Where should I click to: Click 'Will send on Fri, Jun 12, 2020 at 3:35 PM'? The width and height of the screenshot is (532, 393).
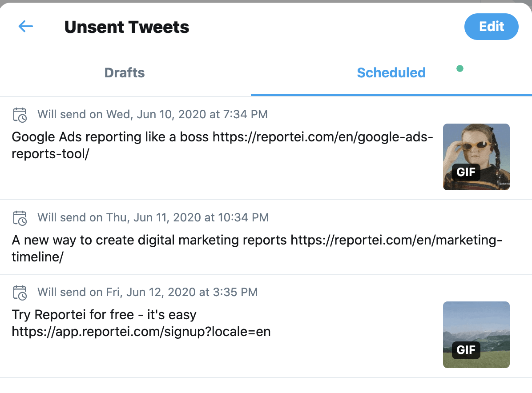coord(148,292)
